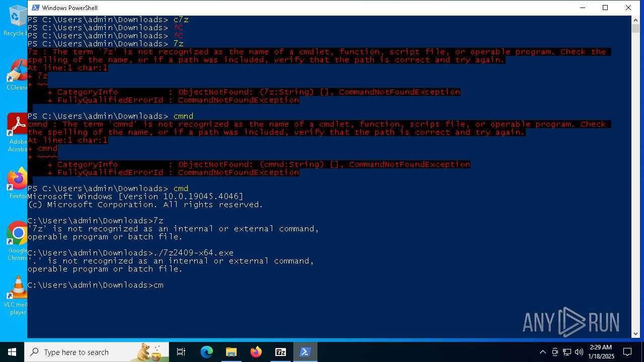
Task: Open the VLC media player desktop shortcut
Action: 17,296
